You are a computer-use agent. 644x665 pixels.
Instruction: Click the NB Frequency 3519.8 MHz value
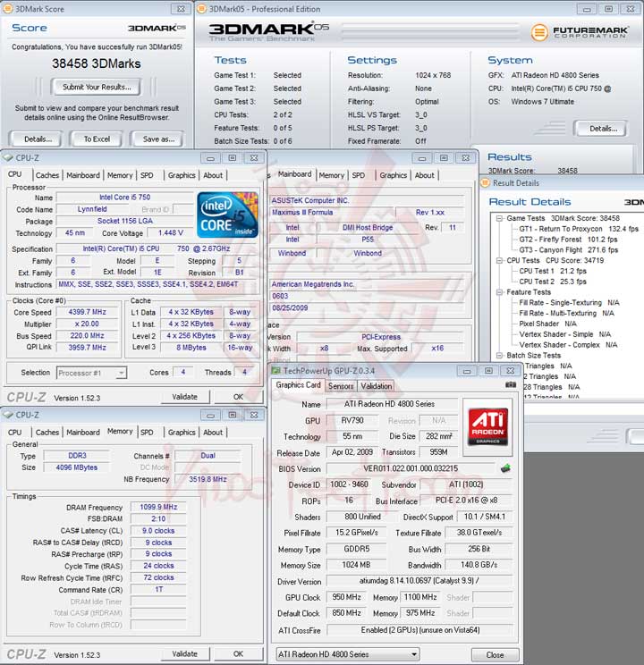click(208, 479)
